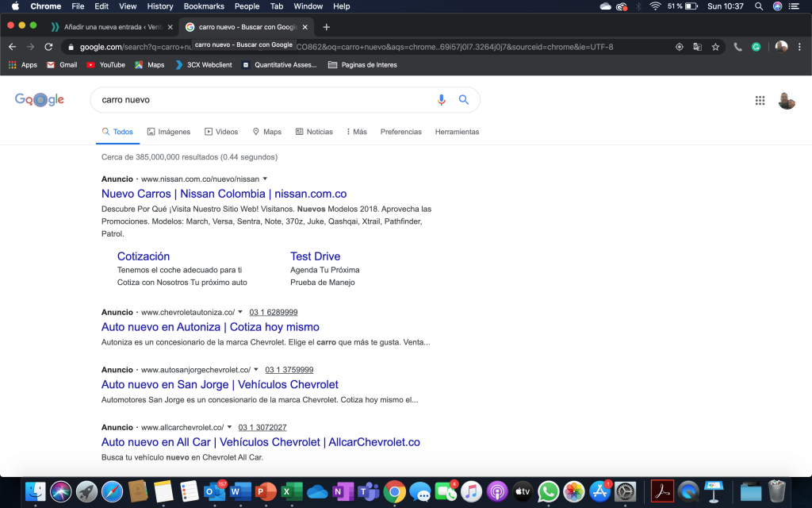Screen dimensions: 812x508
Task: Open the Nuevo Carros Nissan Colombia link
Action: point(224,194)
